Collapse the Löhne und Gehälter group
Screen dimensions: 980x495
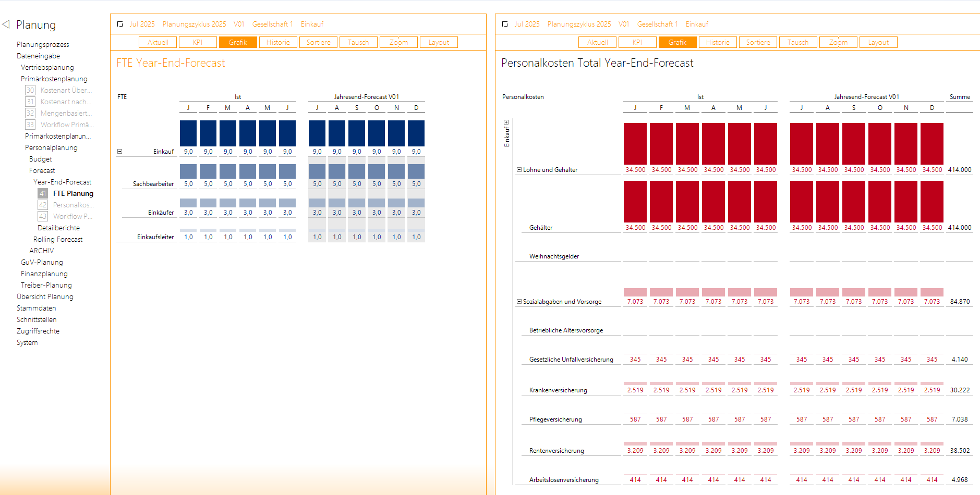pyautogui.click(x=519, y=170)
